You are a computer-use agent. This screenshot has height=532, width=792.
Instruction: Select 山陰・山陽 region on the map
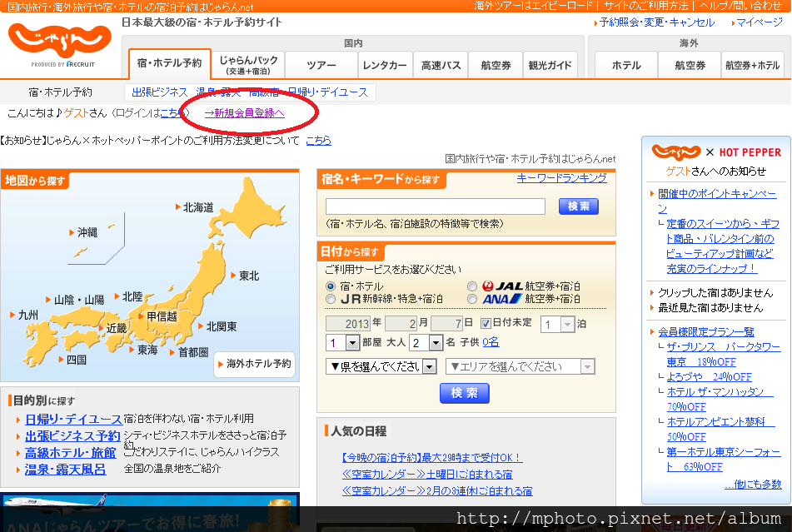click(79, 300)
